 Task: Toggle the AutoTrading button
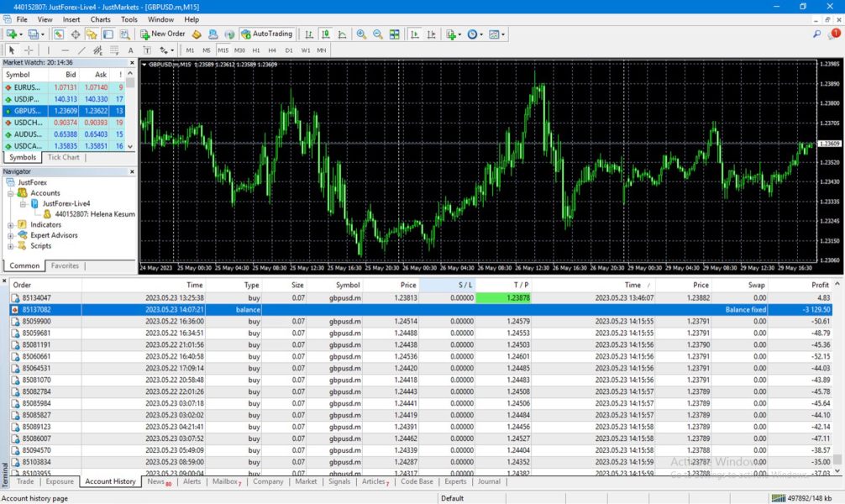(266, 34)
